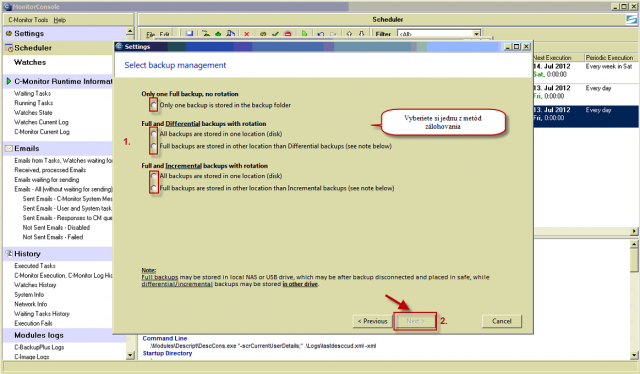640x374 pixels.
Task: Open the C-Monitor Tools menu
Action: click(x=28, y=20)
